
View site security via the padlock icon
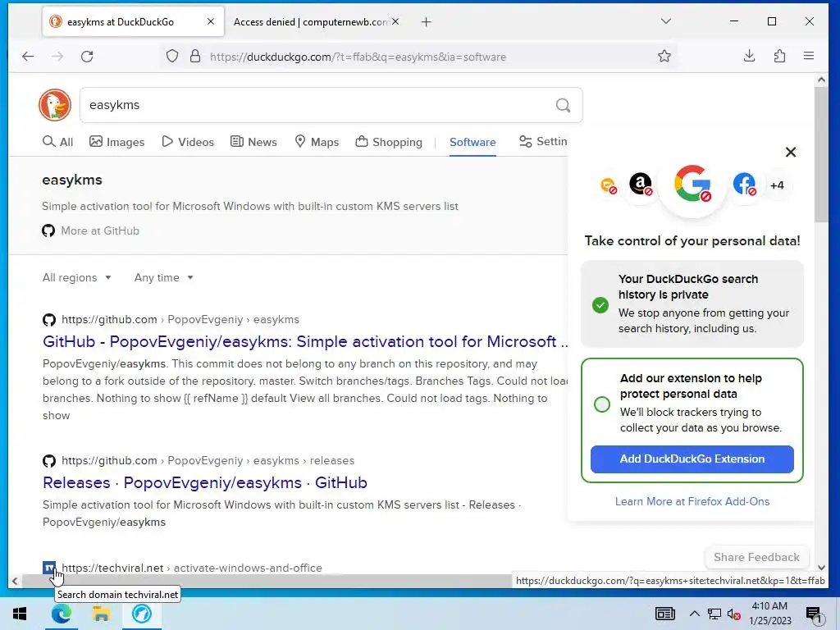[195, 57]
